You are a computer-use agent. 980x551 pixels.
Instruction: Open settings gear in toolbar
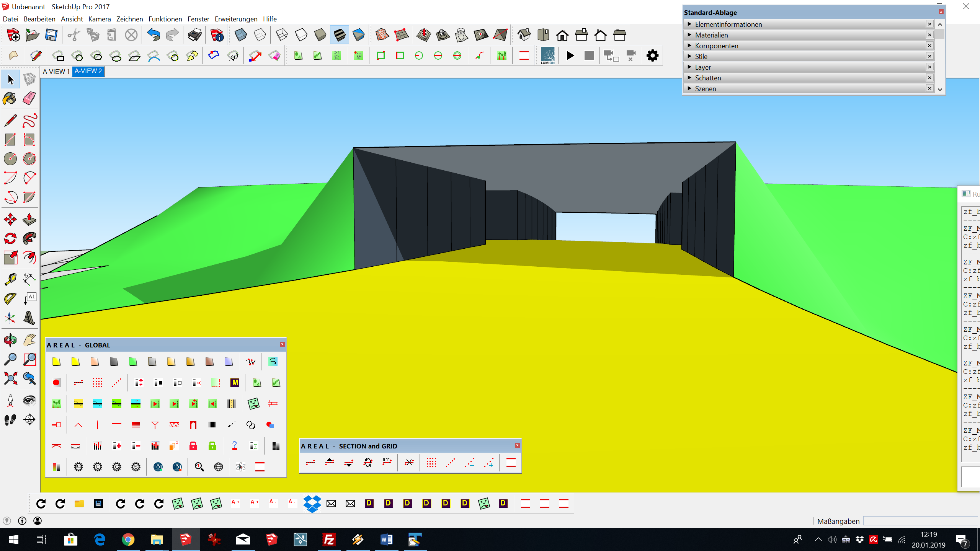point(652,56)
